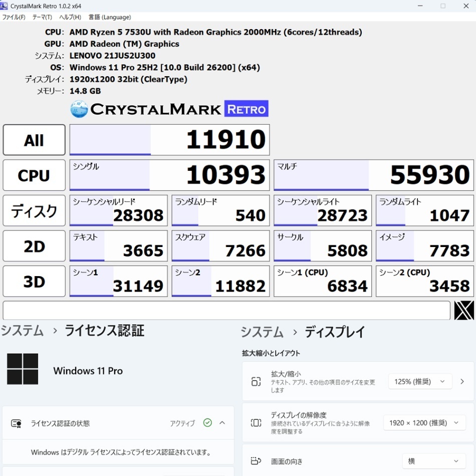Screen dimensions: 476x476
Task: Click the Windows 11 logo in license settings
Action: coord(23,369)
